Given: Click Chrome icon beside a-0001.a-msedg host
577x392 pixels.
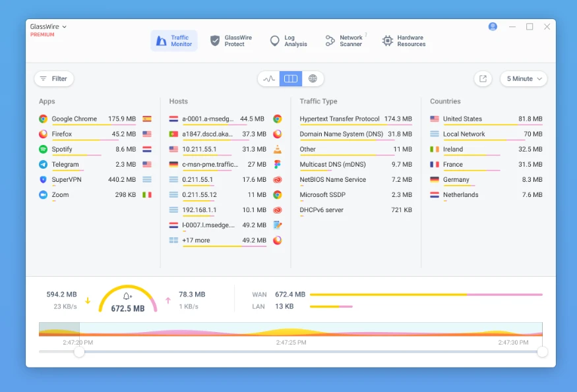Looking at the screenshot, I should click(278, 119).
